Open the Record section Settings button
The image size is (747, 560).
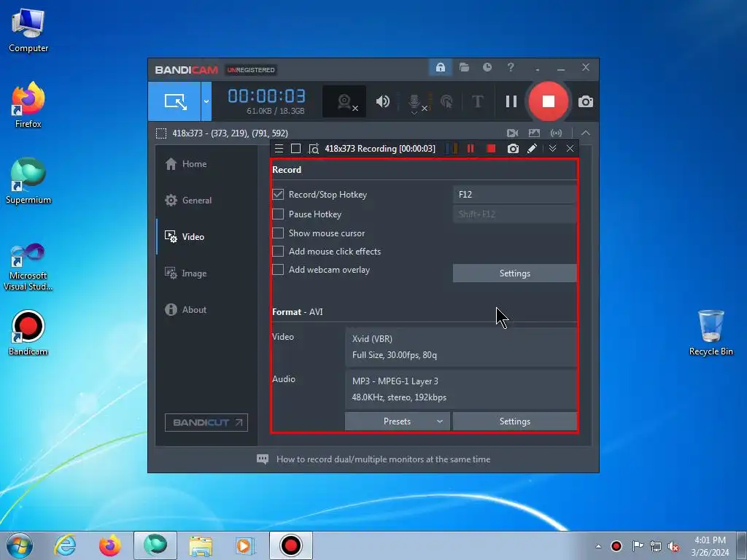coord(514,273)
